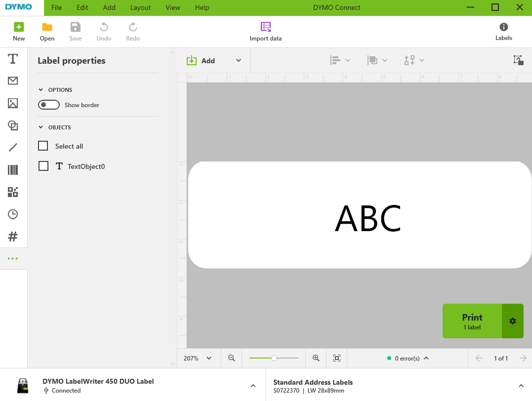The image size is (532, 401).
Task: Collapse the OPTIONS section
Action: click(41, 90)
